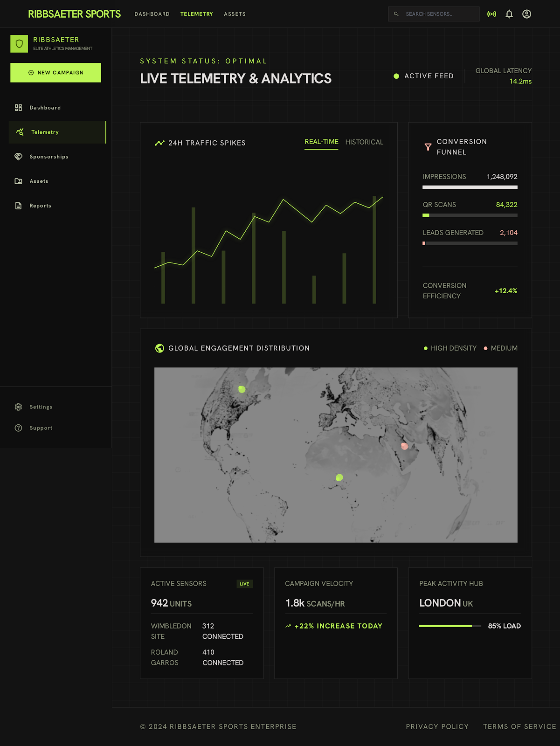The height and width of the screenshot is (746, 560).
Task: Click the 1,248,092 impressions value
Action: [502, 177]
